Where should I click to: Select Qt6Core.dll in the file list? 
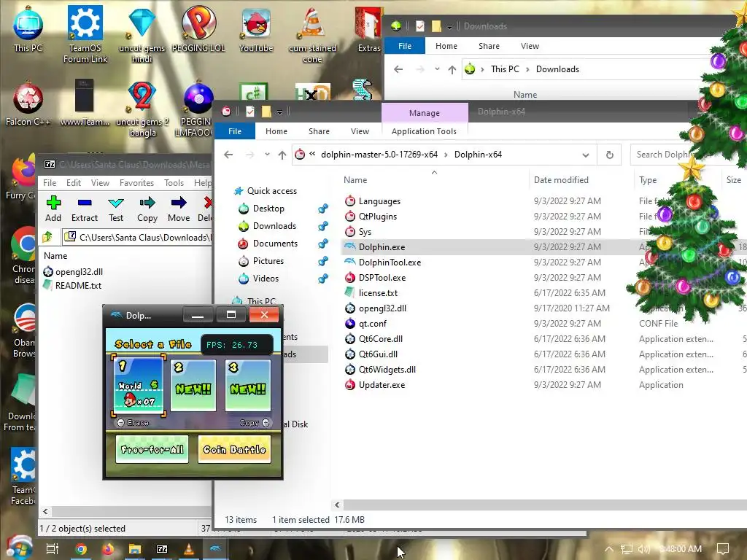click(380, 339)
